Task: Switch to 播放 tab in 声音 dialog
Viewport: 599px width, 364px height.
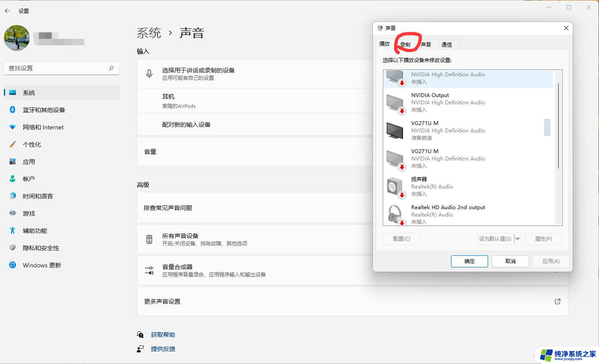Action: point(385,44)
